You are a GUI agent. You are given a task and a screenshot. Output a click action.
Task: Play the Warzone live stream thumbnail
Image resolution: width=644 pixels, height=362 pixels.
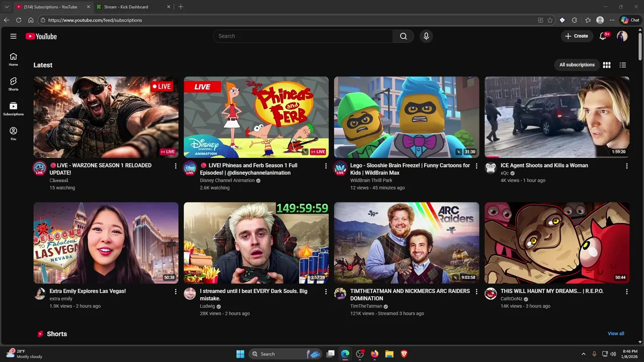(x=106, y=117)
